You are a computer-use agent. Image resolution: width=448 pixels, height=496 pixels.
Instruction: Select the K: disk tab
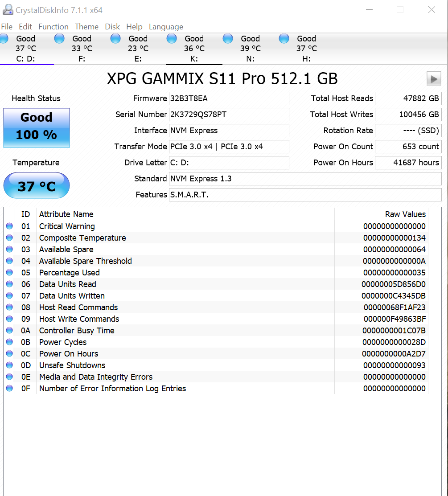194,49
